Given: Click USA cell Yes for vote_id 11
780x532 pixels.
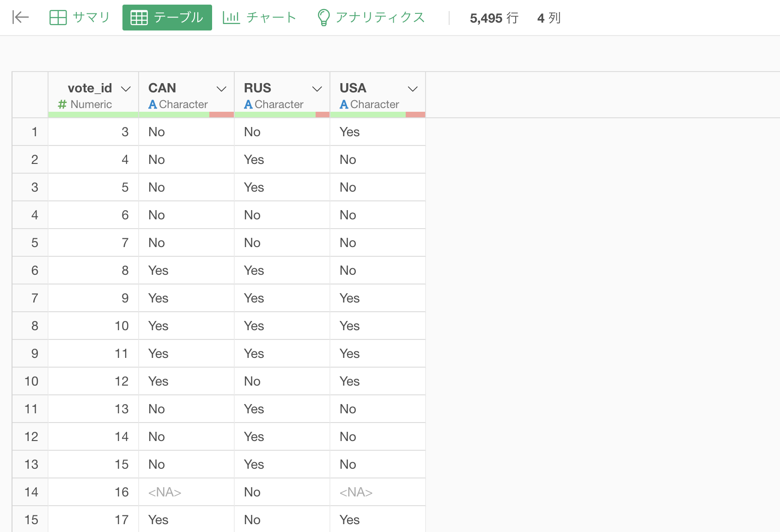Looking at the screenshot, I should click(378, 354).
